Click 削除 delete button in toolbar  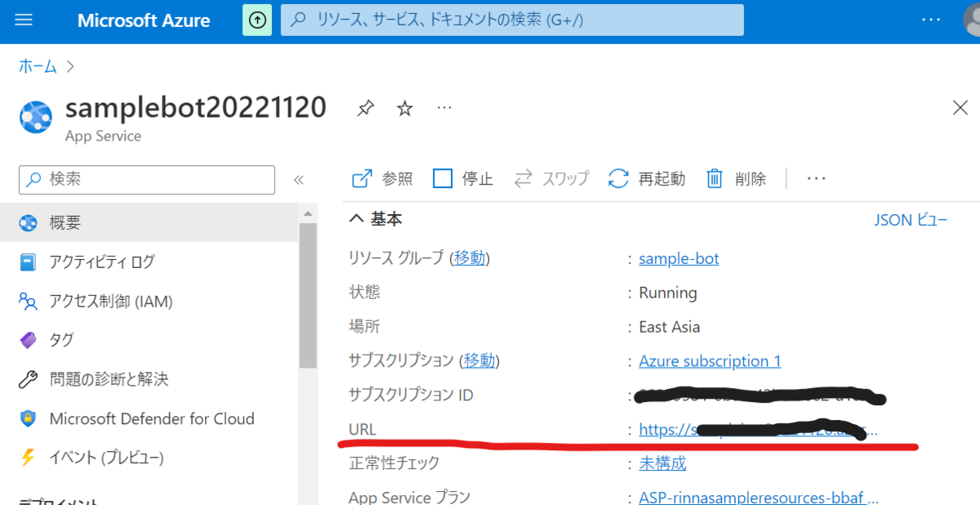[x=736, y=179]
